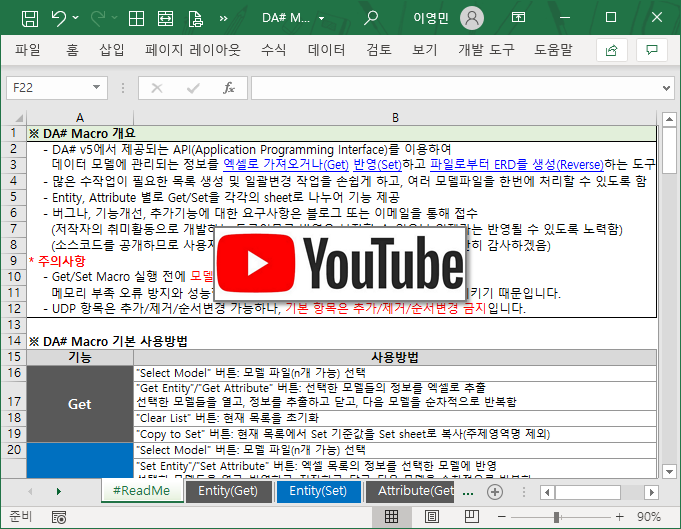Click the Redo arrow icon
This screenshot has height=529, width=681.
click(x=98, y=18)
